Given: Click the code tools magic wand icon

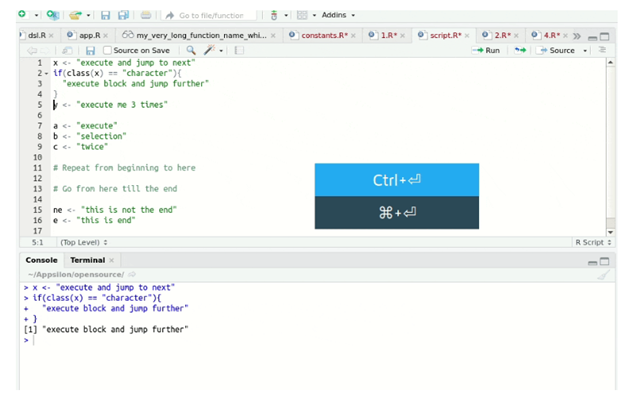Looking at the screenshot, I should 209,50.
